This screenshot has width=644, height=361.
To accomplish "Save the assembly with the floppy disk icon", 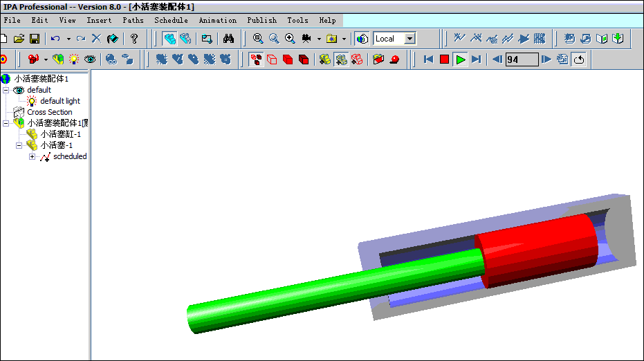I will click(35, 39).
